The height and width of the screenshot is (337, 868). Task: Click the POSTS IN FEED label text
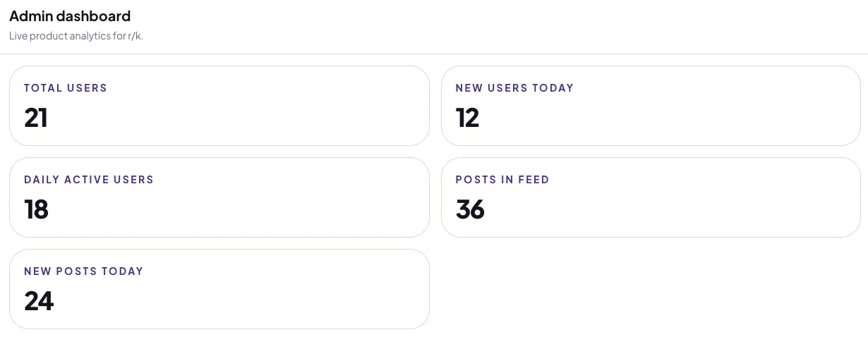click(502, 180)
